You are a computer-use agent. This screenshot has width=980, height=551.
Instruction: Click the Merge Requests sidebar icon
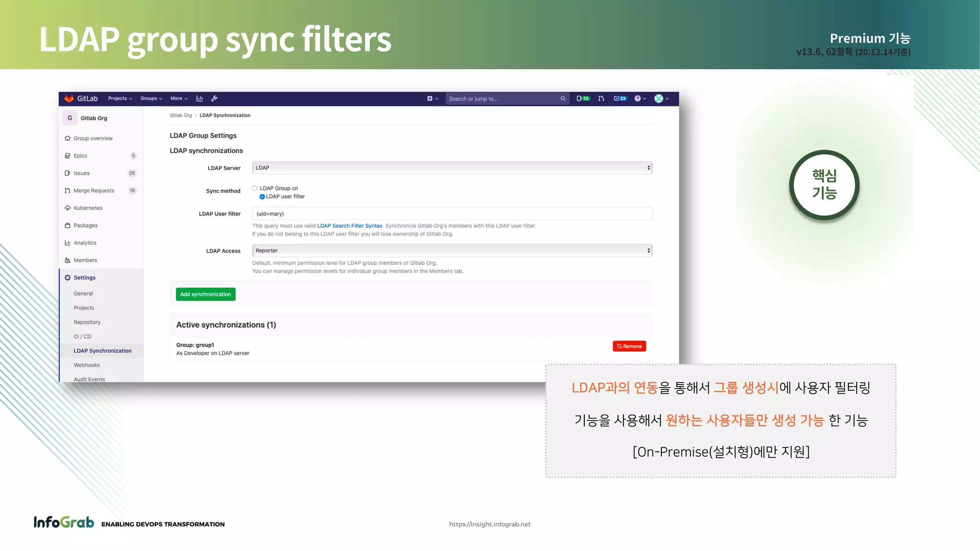pyautogui.click(x=67, y=190)
